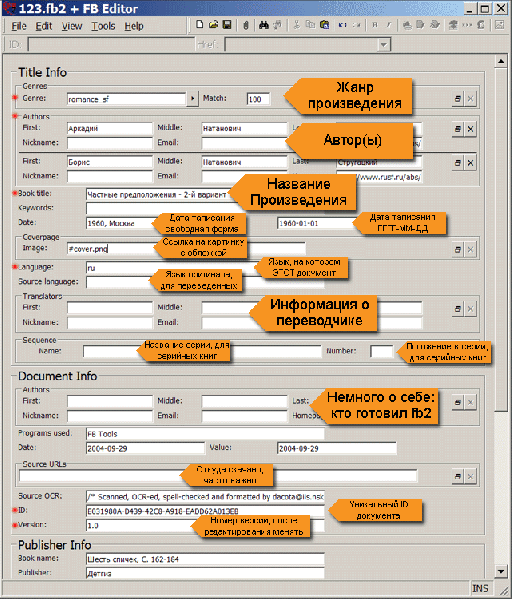The width and height of the screenshot is (512, 599).
Task: Click the Document Info Date field 2004-09-29
Action: (145, 448)
